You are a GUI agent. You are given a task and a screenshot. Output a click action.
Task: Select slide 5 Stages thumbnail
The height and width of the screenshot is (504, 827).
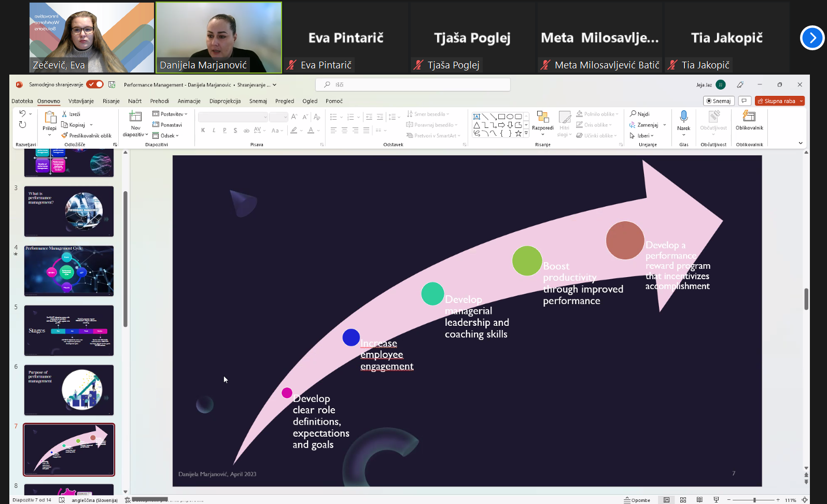pos(69,330)
